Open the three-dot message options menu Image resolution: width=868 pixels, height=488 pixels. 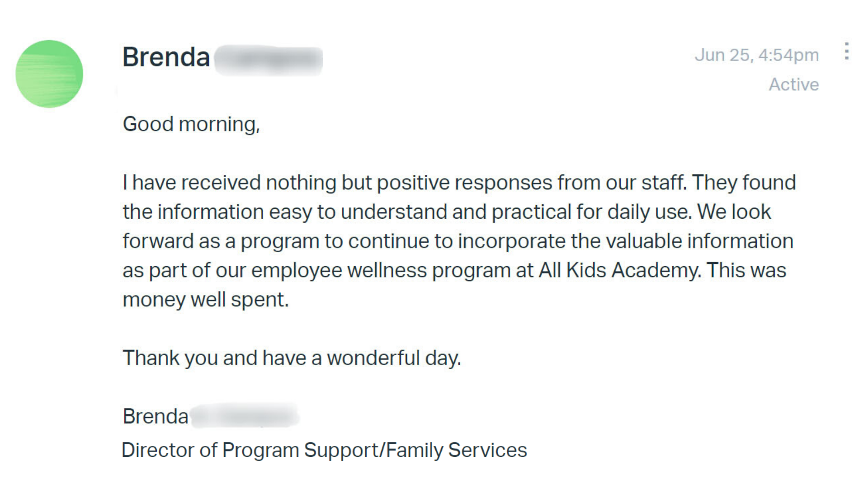pyautogui.click(x=846, y=51)
